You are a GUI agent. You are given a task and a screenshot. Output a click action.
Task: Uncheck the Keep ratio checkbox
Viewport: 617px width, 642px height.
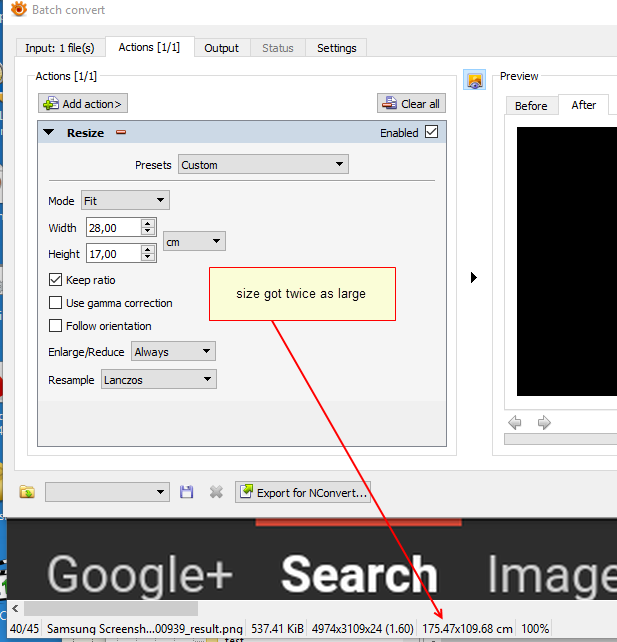pyautogui.click(x=55, y=280)
